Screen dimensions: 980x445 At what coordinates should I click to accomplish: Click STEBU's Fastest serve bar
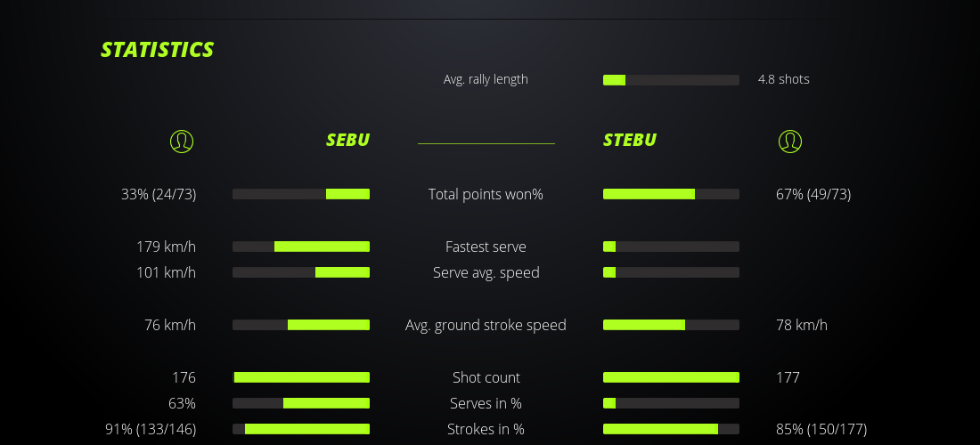tap(671, 247)
